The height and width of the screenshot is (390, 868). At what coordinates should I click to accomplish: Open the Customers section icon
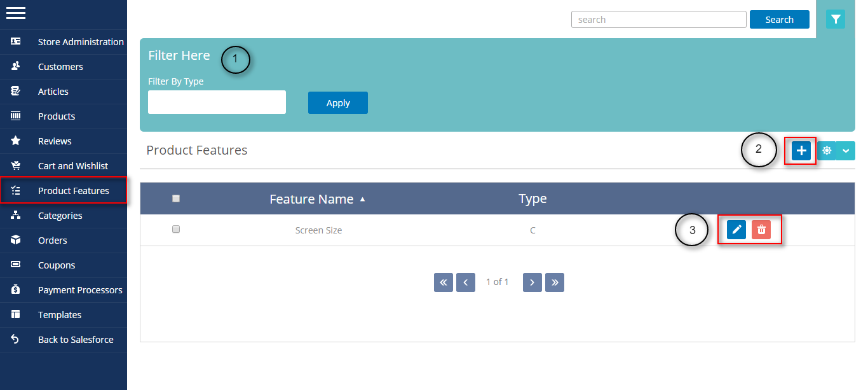coord(16,66)
